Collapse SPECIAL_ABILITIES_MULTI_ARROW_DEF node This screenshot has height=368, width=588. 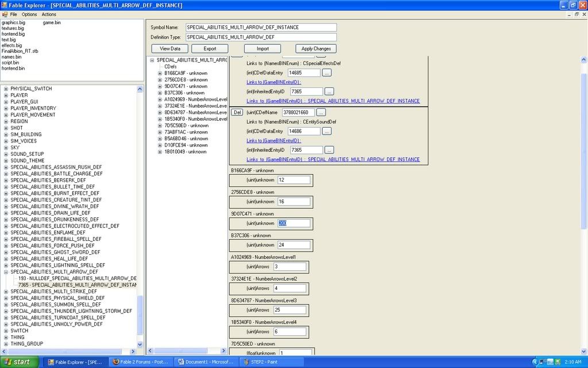pyautogui.click(x=6, y=272)
